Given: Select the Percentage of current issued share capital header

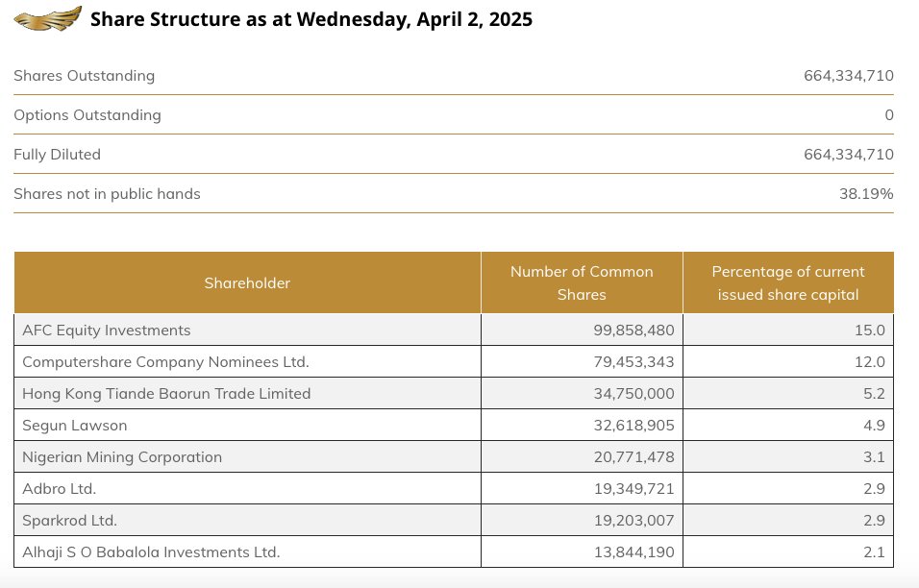Looking at the screenshot, I should pyautogui.click(x=787, y=282).
